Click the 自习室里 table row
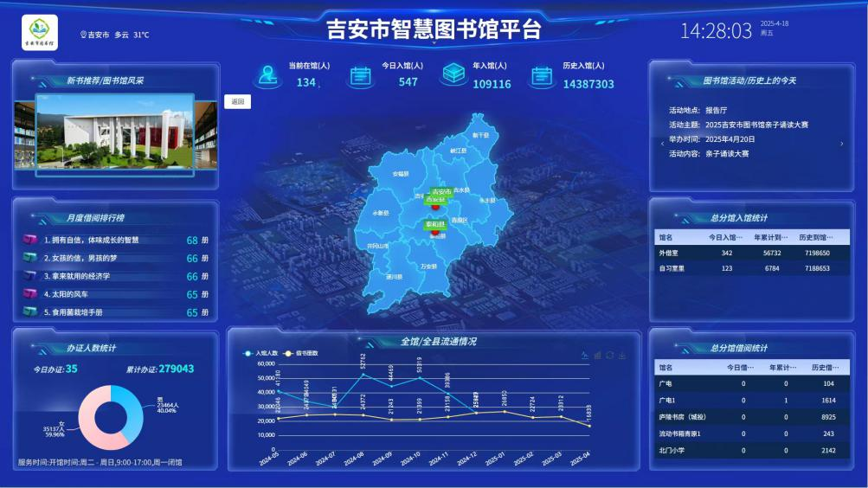Viewport: 868px width, 488px height. point(752,268)
